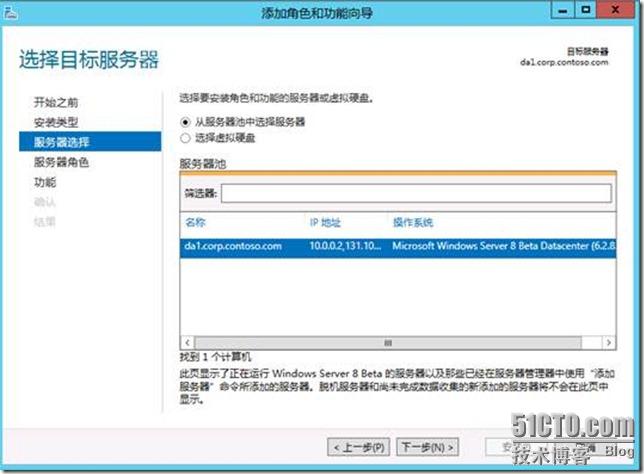Screen dimensions: 644x474
Task: Go to the 安装类型 step
Action: (x=56, y=122)
